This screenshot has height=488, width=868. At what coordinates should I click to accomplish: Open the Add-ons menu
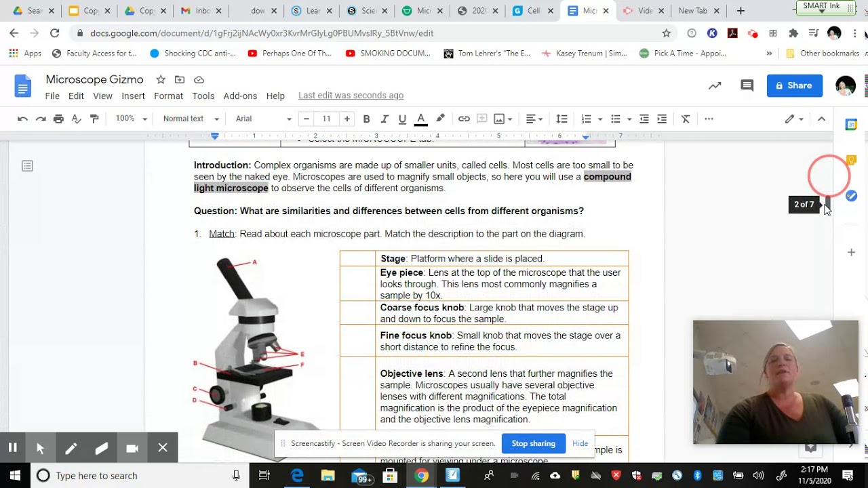[240, 96]
